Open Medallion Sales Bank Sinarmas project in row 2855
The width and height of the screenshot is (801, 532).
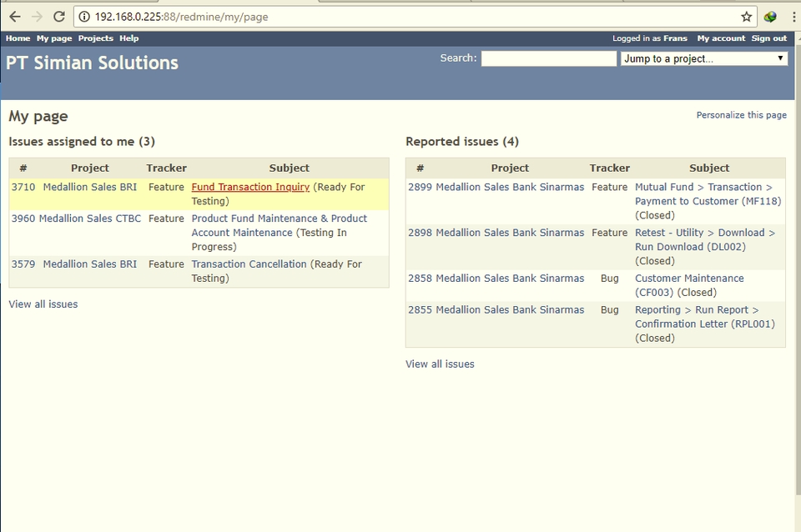(510, 310)
